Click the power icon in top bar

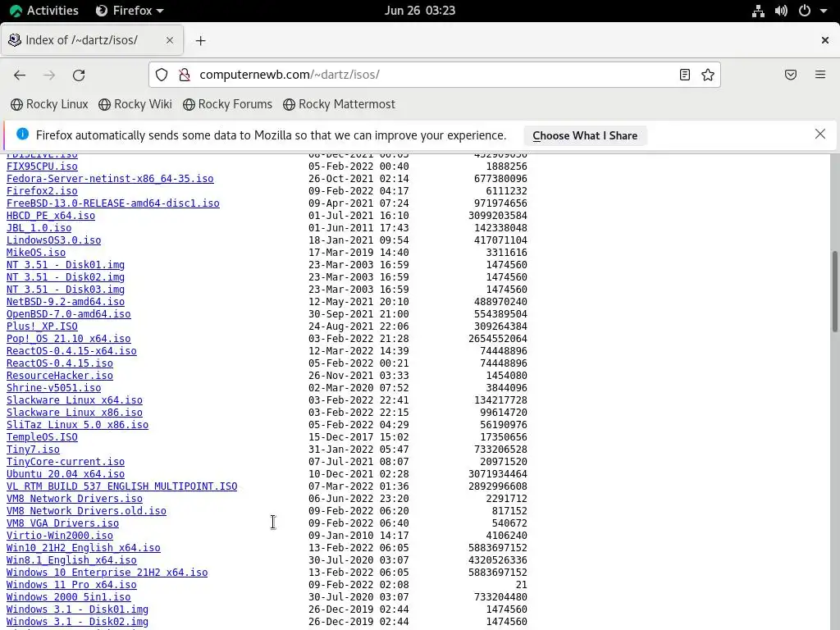[805, 11]
